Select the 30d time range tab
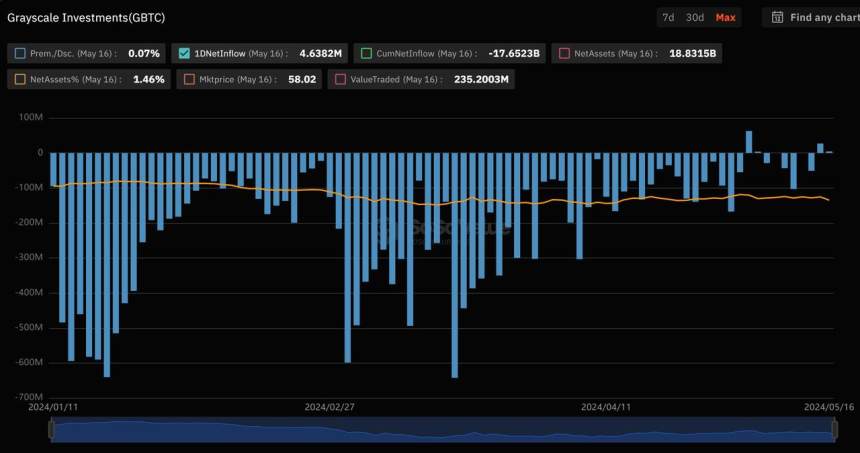The image size is (860, 453). (694, 17)
